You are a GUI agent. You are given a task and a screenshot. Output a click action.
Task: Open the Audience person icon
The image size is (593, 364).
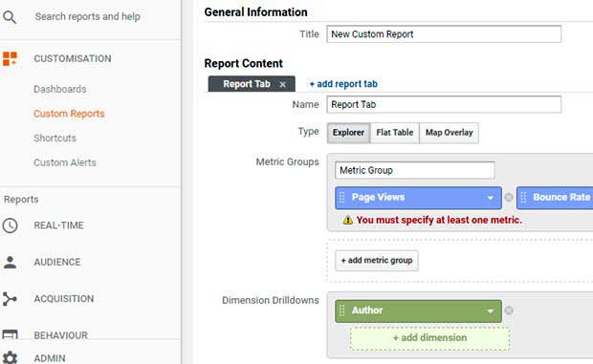point(10,262)
